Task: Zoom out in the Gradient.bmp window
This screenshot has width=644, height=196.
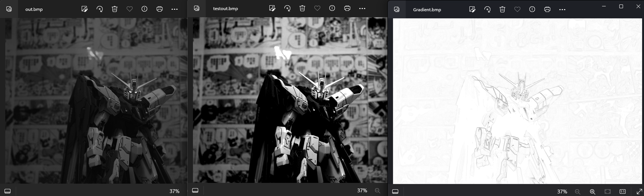Action: 577,192
